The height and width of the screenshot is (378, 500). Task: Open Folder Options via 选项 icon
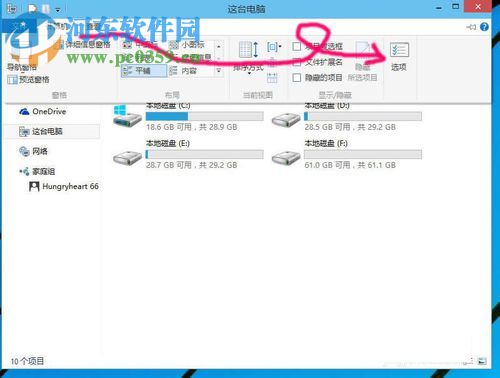pyautogui.click(x=399, y=57)
